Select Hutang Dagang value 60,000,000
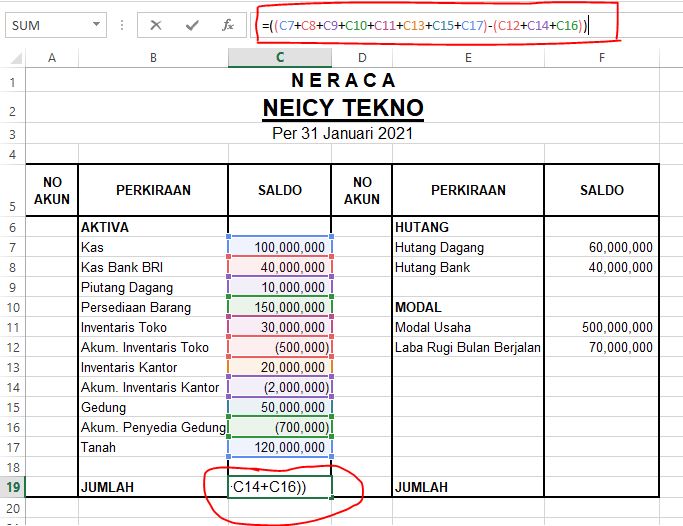The height and width of the screenshot is (526, 683). (602, 247)
